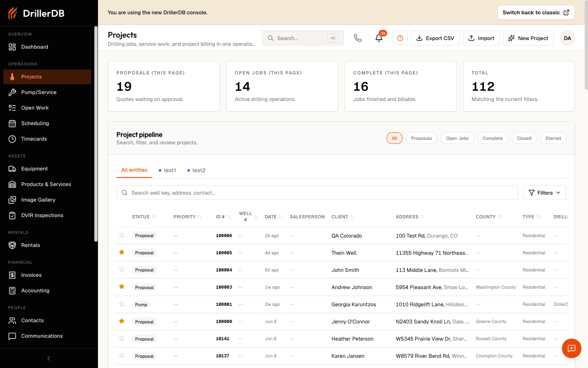Viewport: 588px width, 368px height.
Task: Click the orange help question icon
Action: point(400,38)
